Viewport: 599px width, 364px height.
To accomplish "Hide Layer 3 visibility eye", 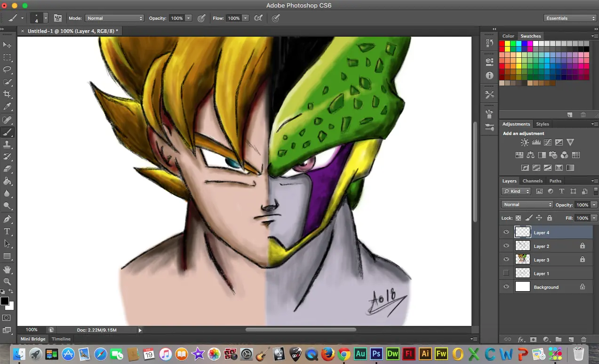I will [x=506, y=259].
